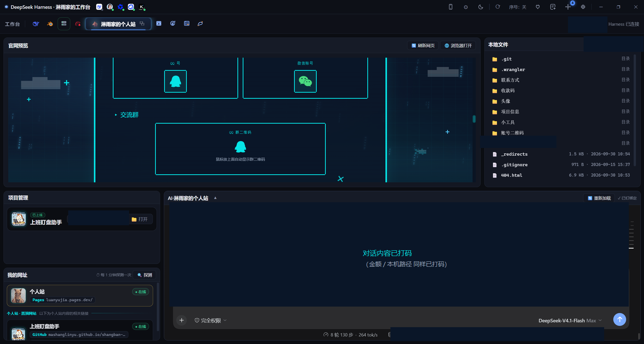
Task: Click the WeChat icon under 微信账号
Action: pyautogui.click(x=305, y=81)
